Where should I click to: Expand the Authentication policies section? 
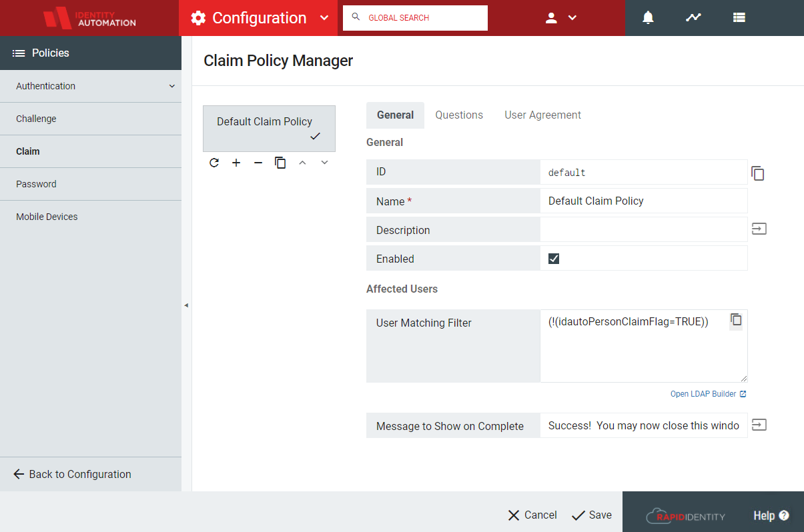tap(91, 86)
